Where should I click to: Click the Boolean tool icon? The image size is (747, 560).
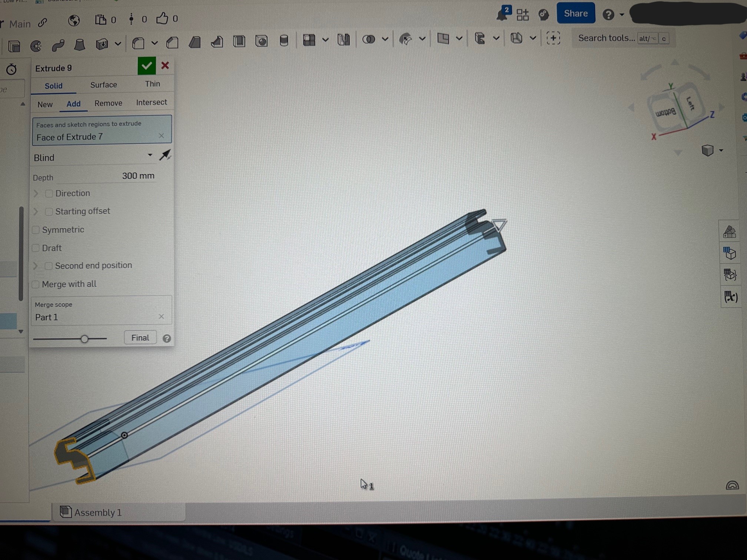368,39
